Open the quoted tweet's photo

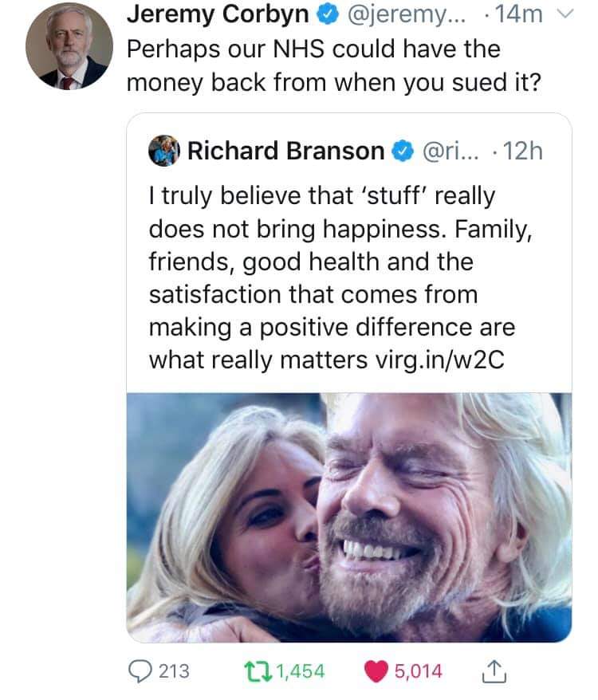(x=349, y=517)
